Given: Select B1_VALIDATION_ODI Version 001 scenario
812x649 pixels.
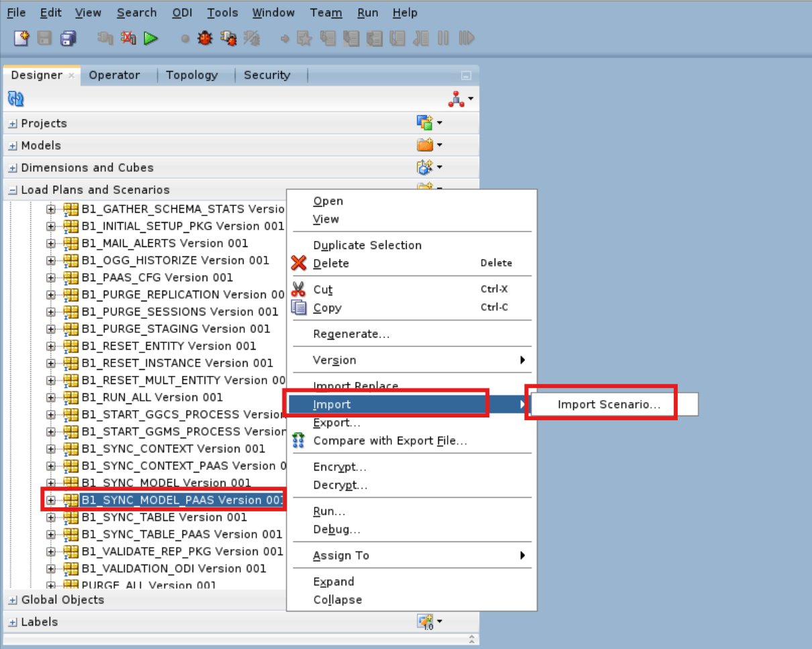Looking at the screenshot, I should [174, 568].
